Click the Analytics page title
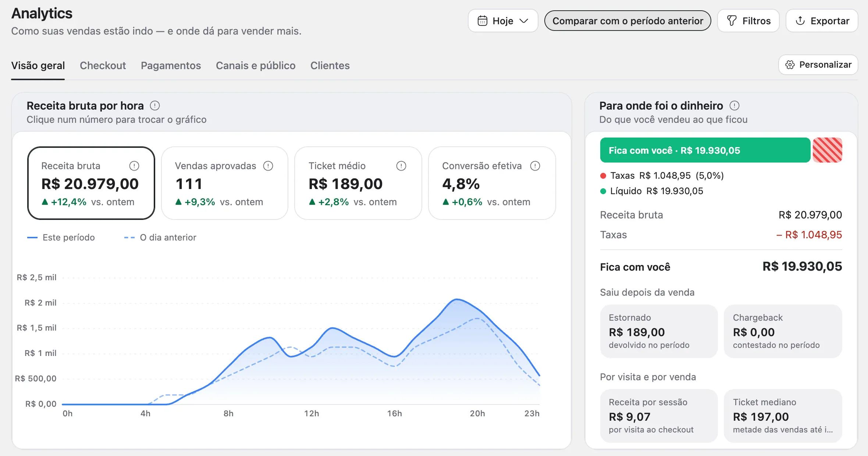The image size is (868, 456). coord(42,13)
